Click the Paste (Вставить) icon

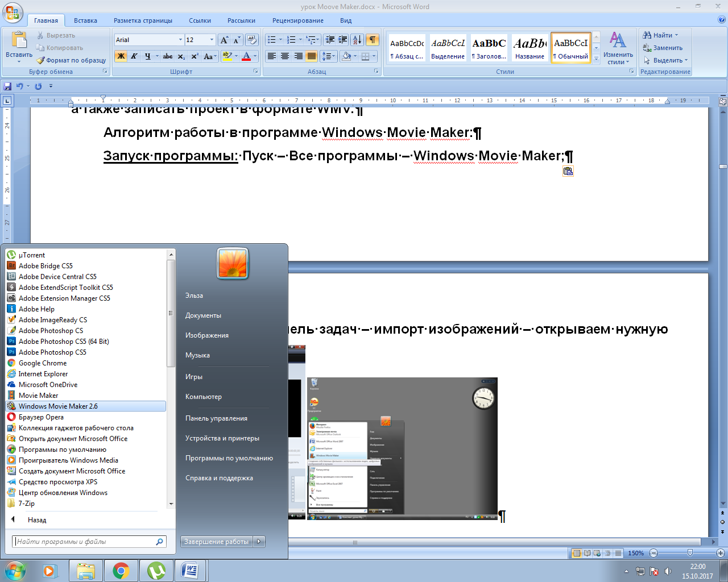[19, 40]
